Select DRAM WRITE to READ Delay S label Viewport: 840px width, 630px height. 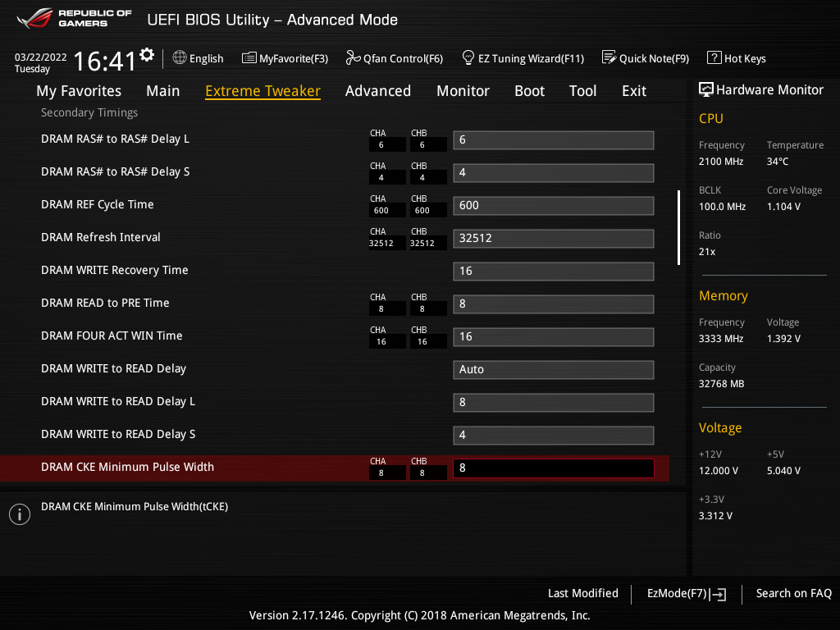pyautogui.click(x=118, y=434)
